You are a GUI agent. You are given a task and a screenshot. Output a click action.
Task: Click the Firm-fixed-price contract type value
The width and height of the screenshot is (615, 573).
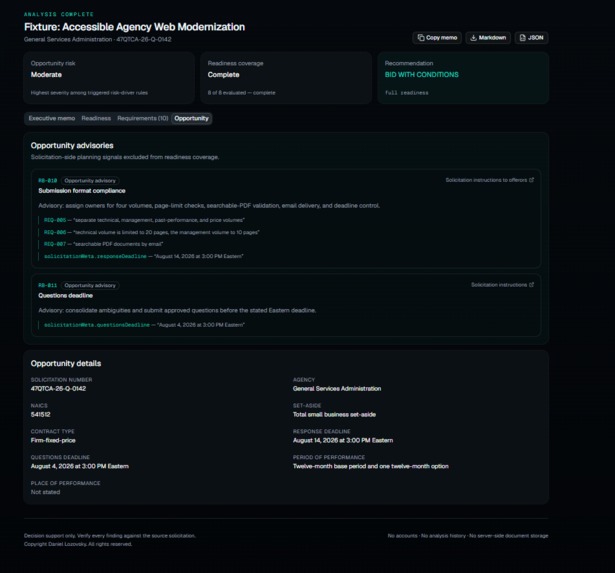pos(53,440)
